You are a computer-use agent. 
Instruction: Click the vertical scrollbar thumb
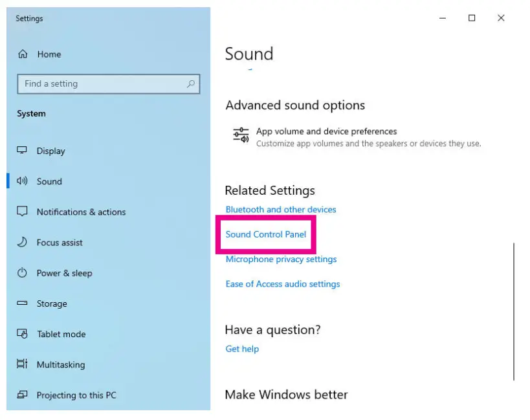(514, 311)
